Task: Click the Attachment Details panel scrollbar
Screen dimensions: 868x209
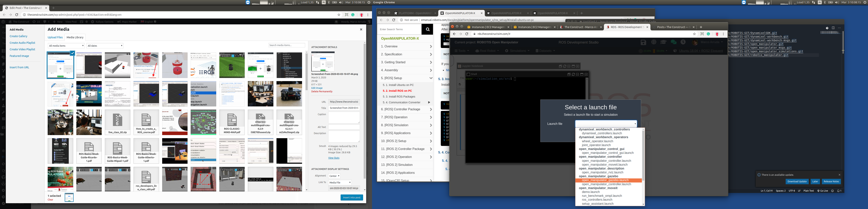Action: (x=365, y=111)
